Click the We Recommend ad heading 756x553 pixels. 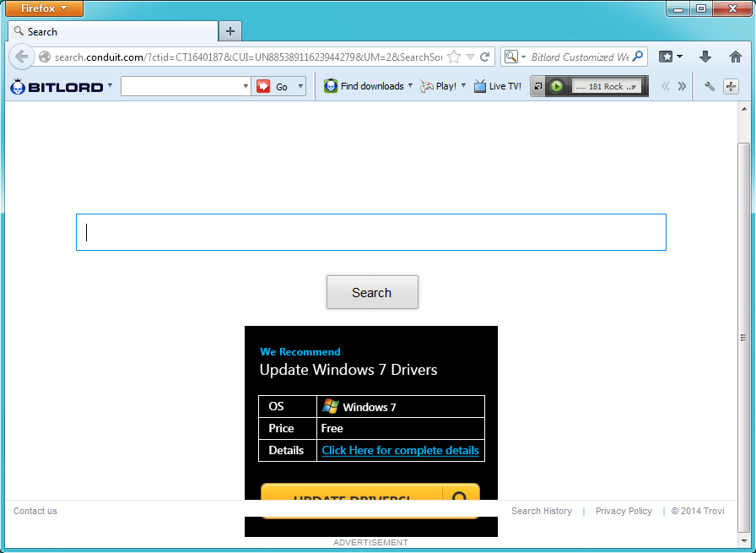(x=300, y=352)
